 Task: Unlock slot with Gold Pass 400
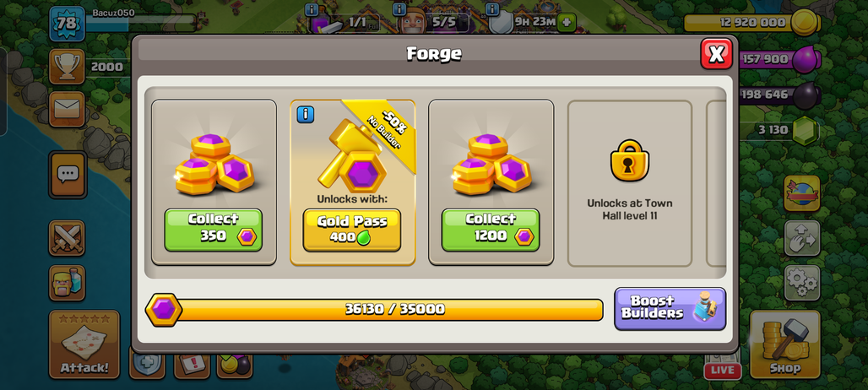click(x=352, y=230)
